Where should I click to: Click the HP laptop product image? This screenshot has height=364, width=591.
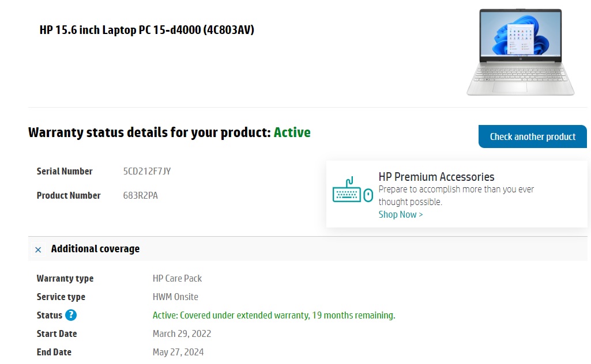pos(521,52)
